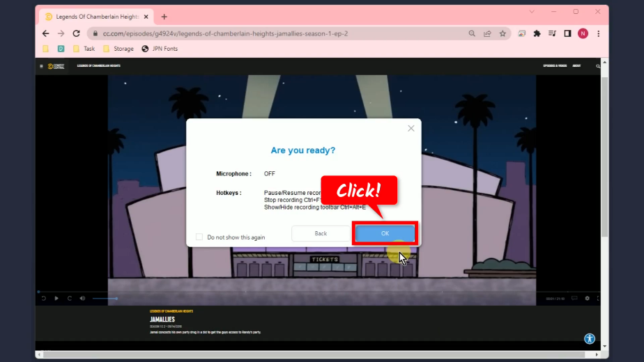The width and height of the screenshot is (644, 362).
Task: Toggle closed captions in video player
Action: coord(574,299)
